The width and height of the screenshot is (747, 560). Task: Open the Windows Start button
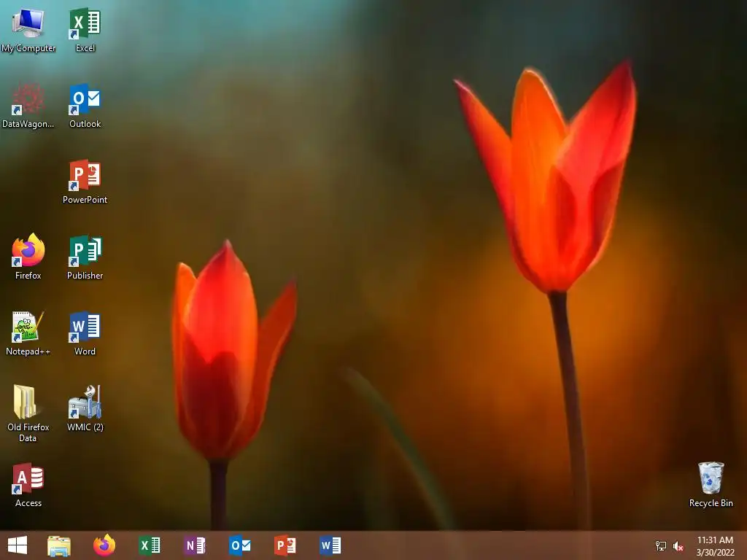[x=18, y=545]
